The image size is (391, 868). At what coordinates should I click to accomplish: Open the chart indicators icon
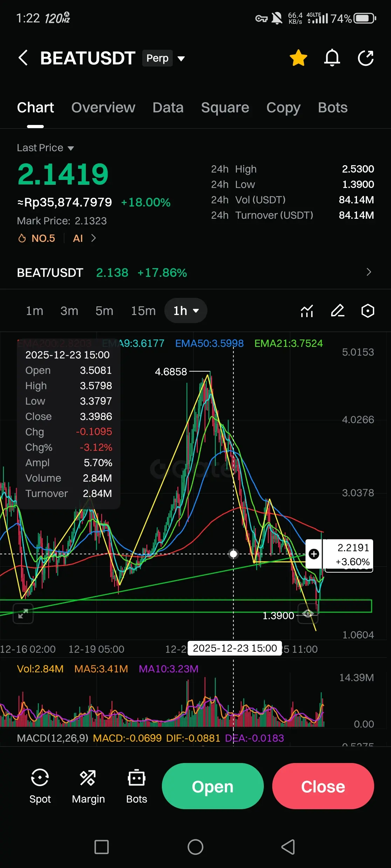coord(307,311)
